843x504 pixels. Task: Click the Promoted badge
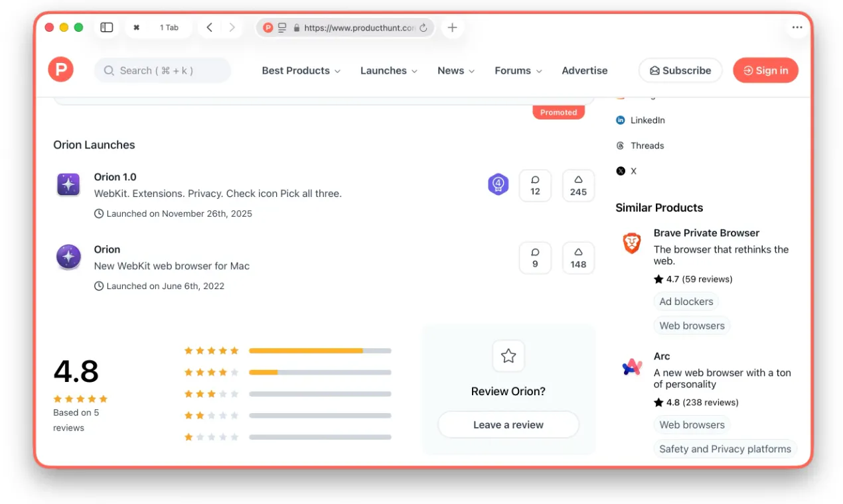click(x=558, y=112)
